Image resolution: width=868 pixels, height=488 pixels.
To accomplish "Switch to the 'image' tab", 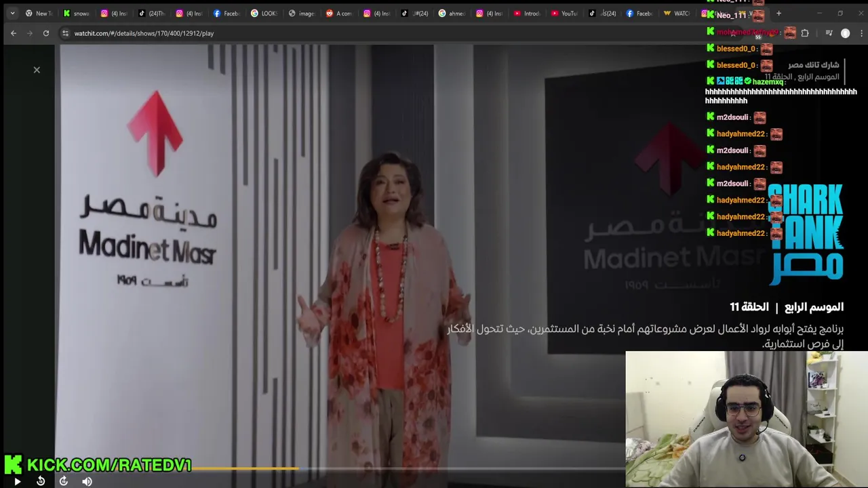I will pos(301,13).
